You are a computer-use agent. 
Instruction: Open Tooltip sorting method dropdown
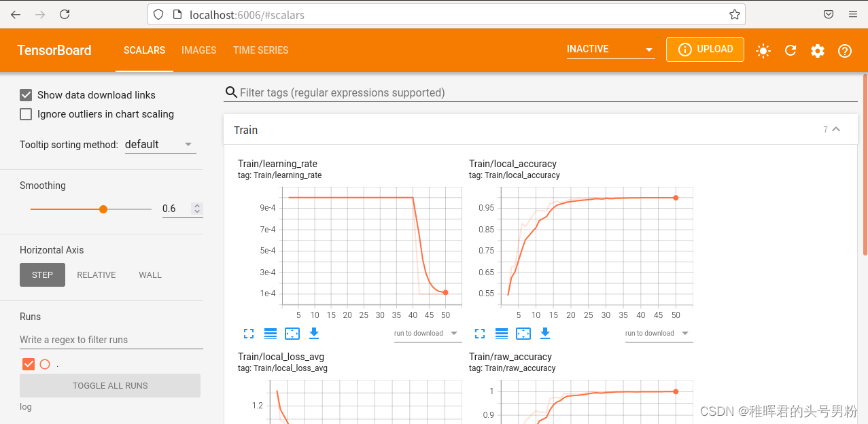[160, 144]
